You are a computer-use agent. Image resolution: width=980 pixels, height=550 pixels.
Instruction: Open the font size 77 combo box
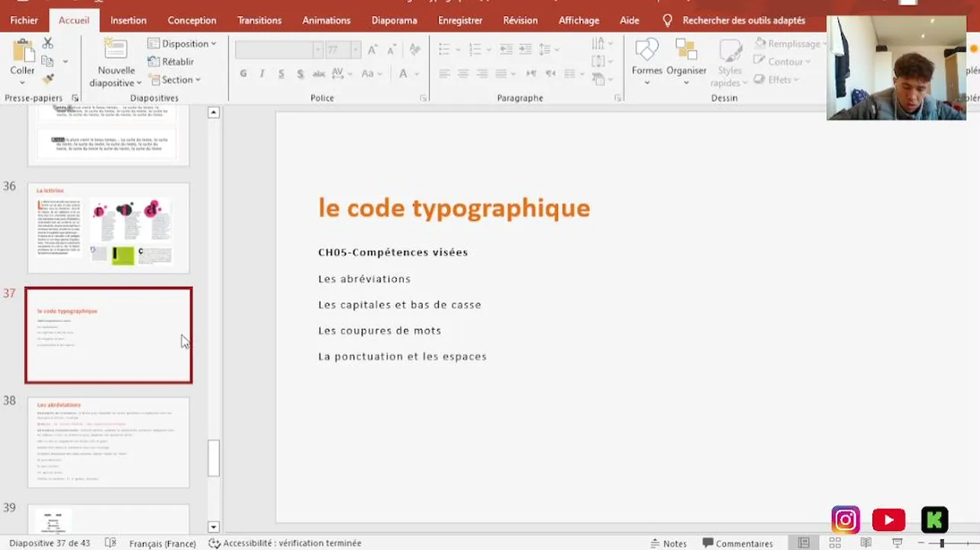pos(343,50)
